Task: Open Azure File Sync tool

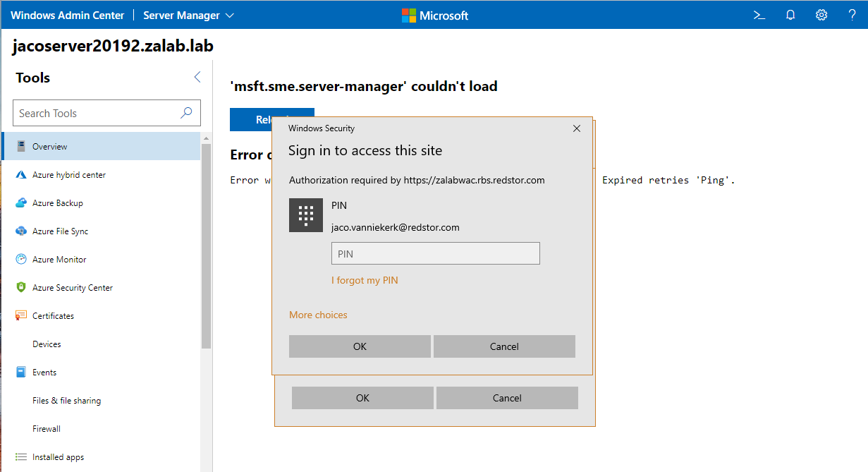Action: coord(102,231)
